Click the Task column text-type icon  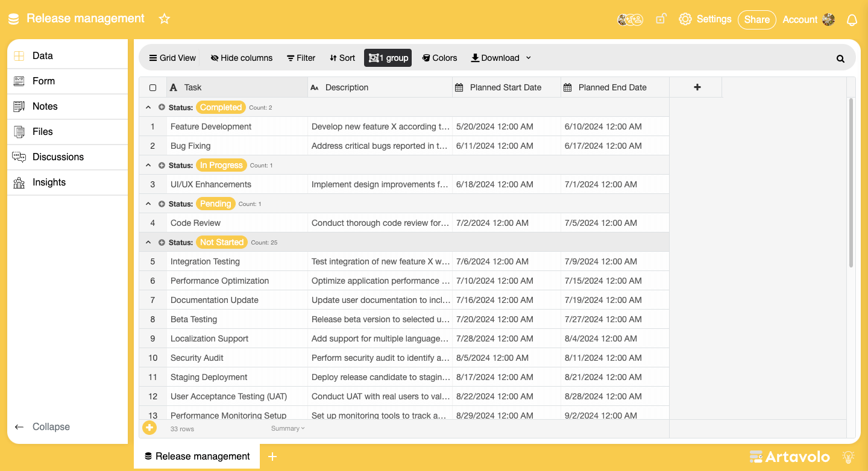(174, 87)
